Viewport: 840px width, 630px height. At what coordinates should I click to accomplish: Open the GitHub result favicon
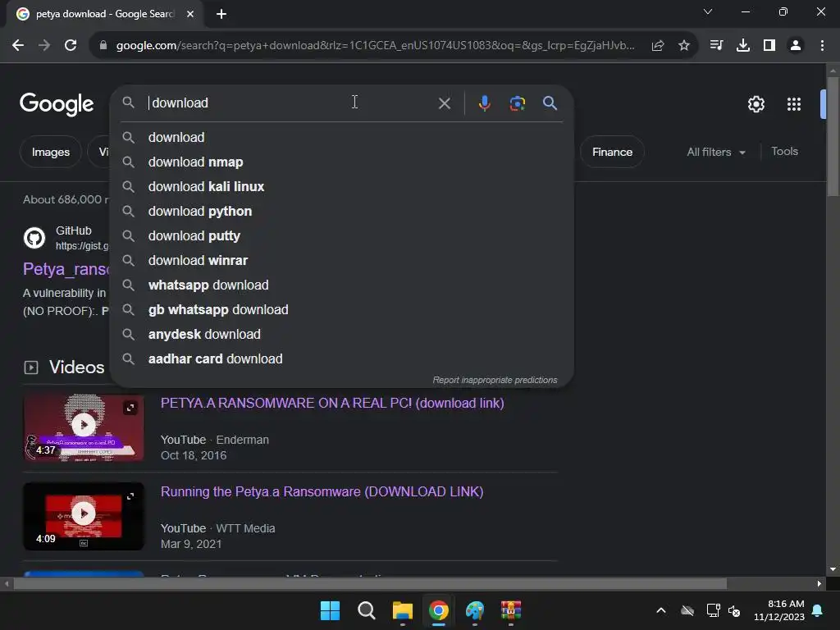(34, 238)
